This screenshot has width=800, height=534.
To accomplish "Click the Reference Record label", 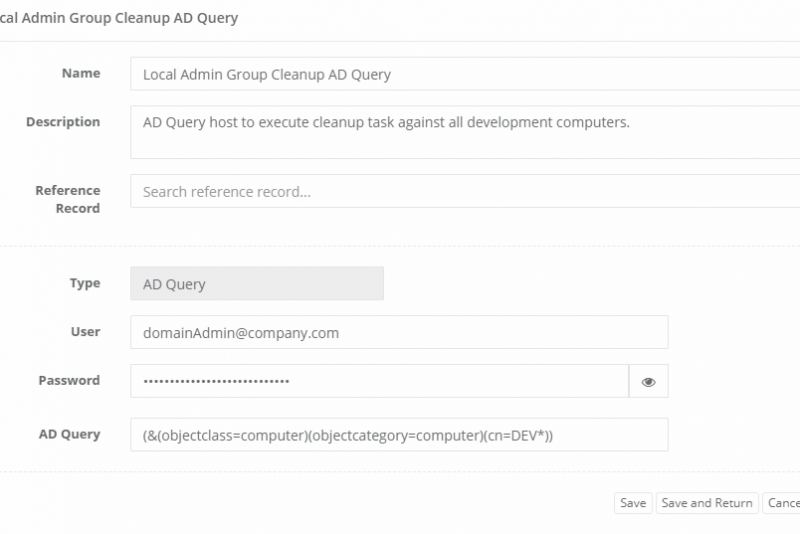I will [x=68, y=199].
